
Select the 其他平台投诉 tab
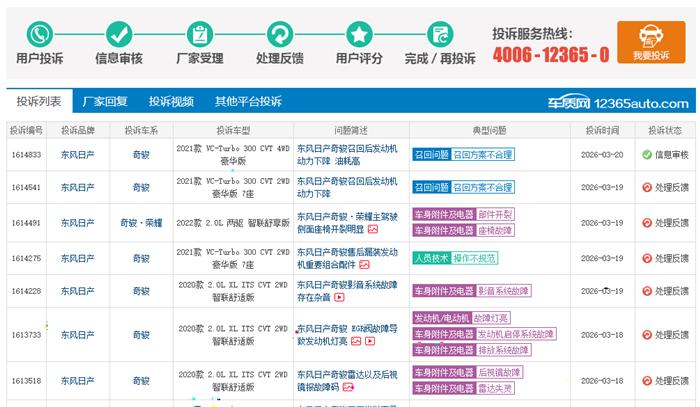(247, 101)
